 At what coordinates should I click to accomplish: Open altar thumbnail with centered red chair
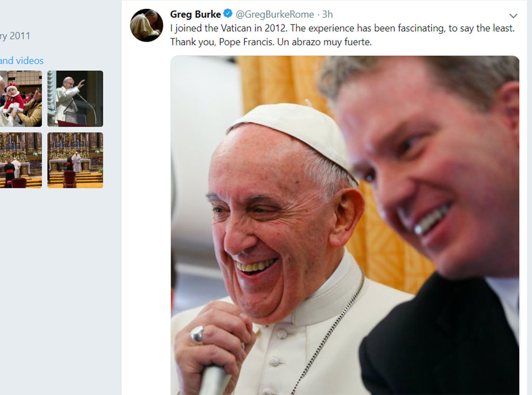(75, 160)
